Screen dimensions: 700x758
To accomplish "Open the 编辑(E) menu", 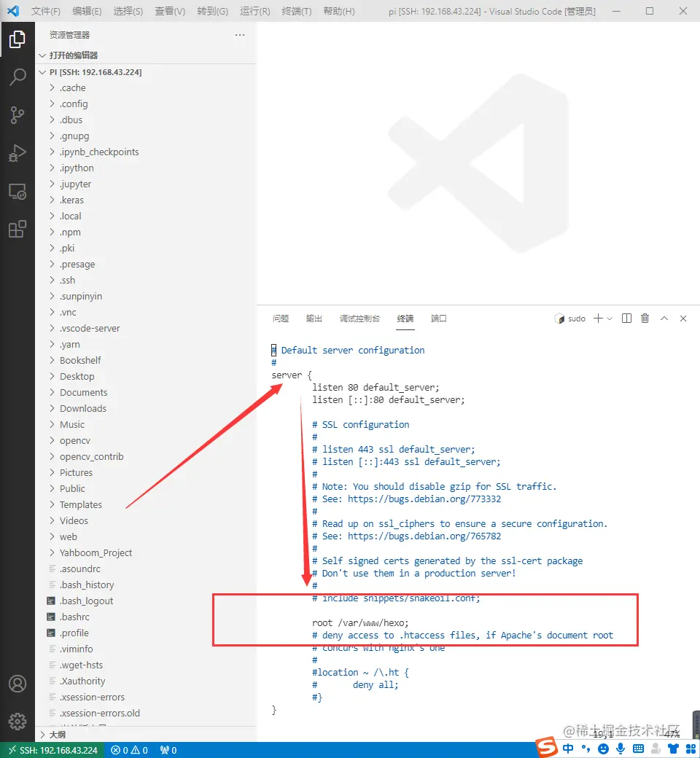I will click(87, 11).
